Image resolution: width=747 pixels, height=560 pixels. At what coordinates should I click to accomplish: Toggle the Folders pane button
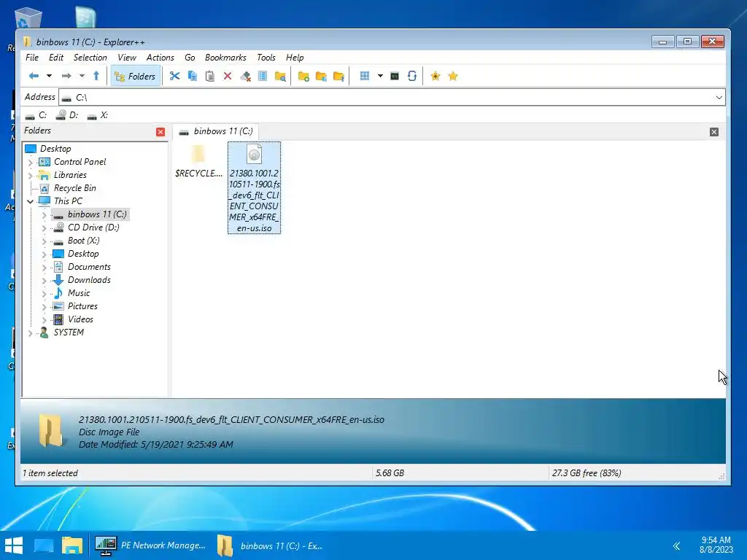tap(136, 76)
